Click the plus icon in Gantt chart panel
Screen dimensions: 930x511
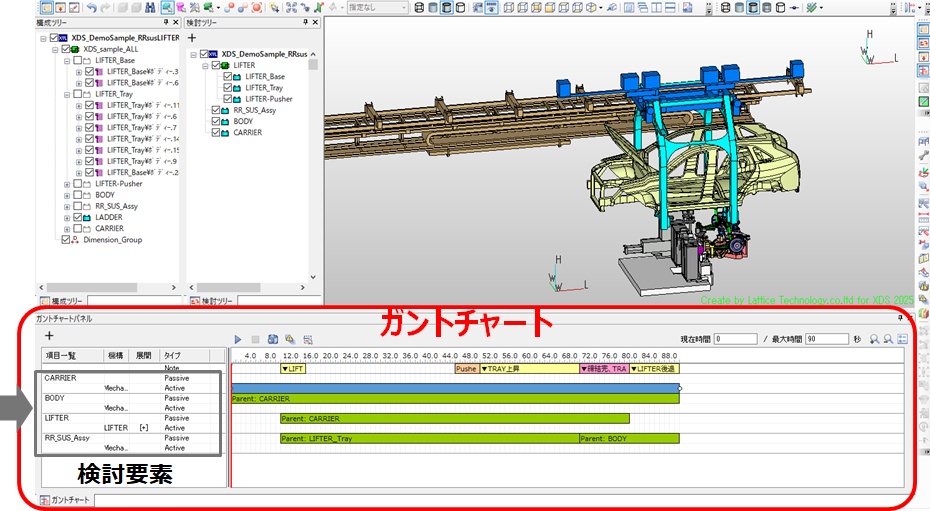(x=48, y=336)
